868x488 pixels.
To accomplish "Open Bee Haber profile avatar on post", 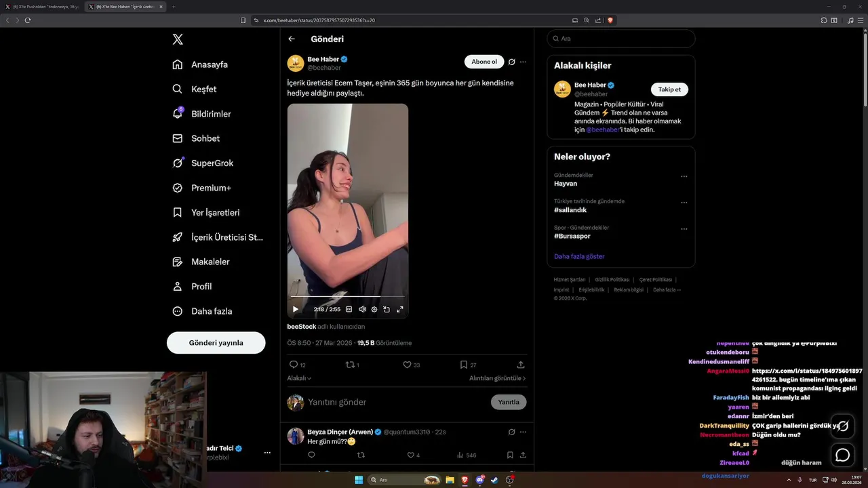I will (x=296, y=63).
